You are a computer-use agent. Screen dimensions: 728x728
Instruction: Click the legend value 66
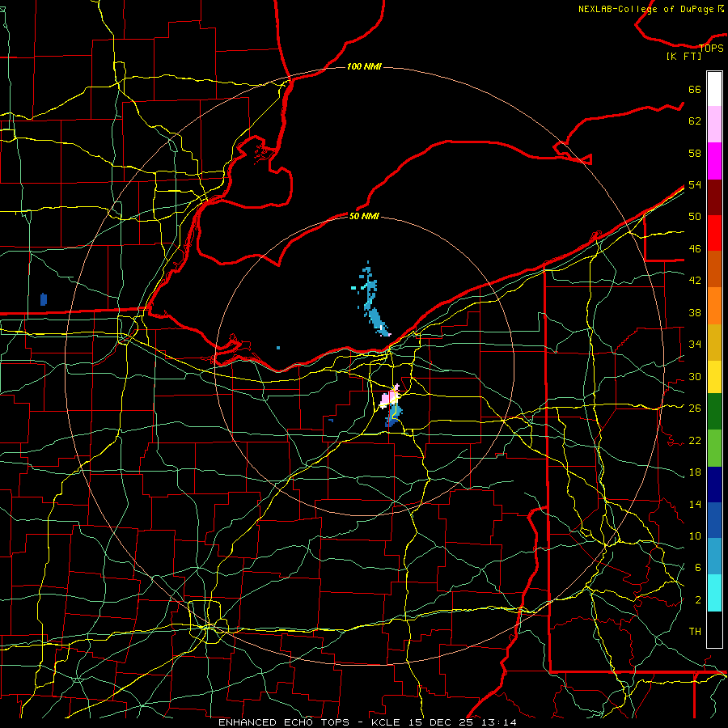695,89
